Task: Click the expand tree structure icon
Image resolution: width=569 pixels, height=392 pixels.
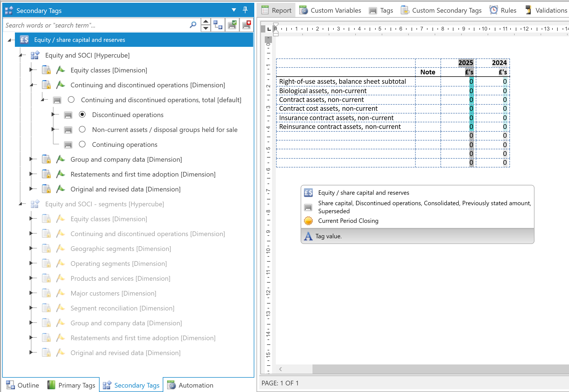Action: click(x=218, y=25)
